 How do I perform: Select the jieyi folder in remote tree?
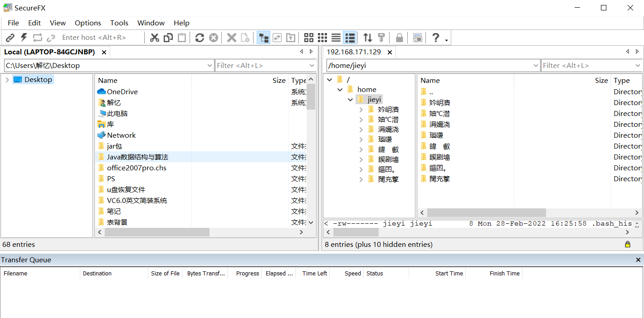(x=375, y=100)
